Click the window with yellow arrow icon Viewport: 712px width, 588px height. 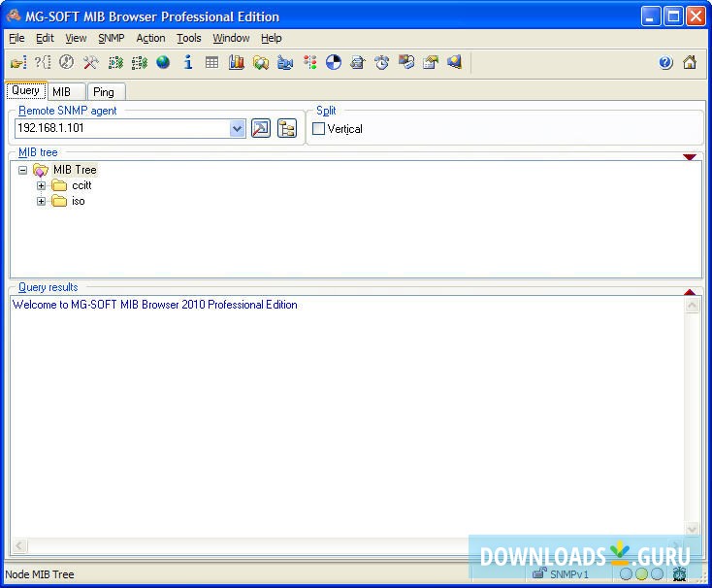(x=431, y=62)
